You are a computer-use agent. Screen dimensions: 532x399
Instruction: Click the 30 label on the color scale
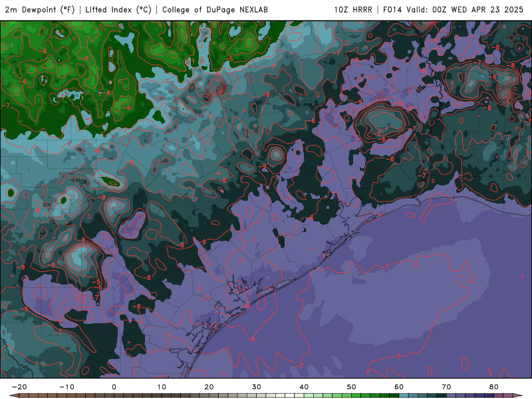tap(257, 387)
